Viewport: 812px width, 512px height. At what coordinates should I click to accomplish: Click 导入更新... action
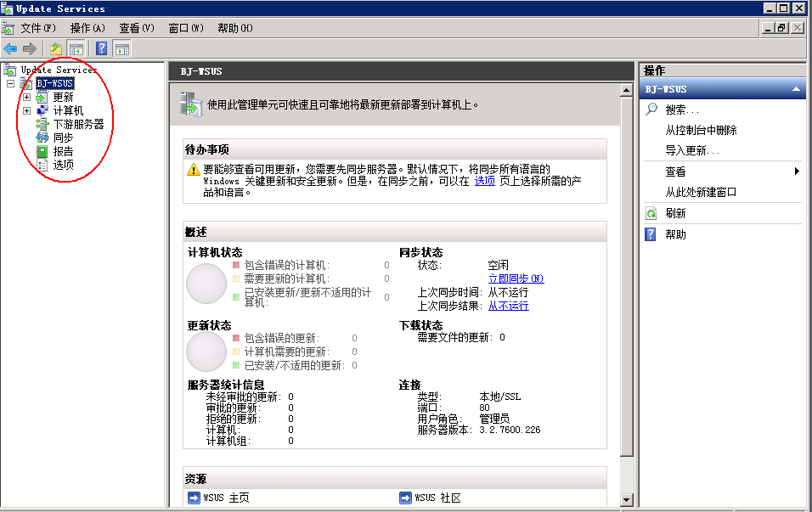pos(692,150)
